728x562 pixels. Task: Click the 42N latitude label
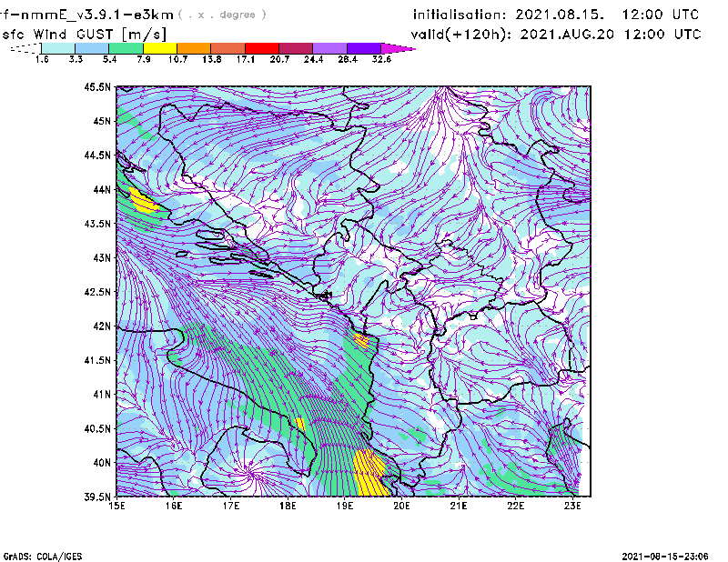[102, 326]
